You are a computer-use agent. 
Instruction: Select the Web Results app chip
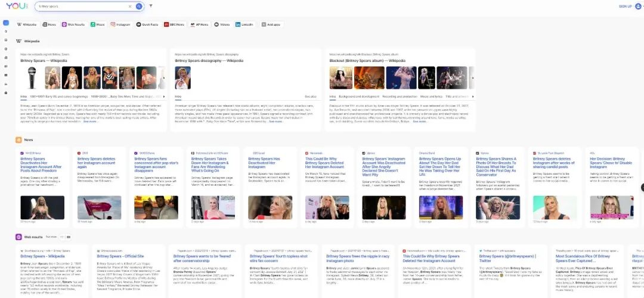coord(73,24)
